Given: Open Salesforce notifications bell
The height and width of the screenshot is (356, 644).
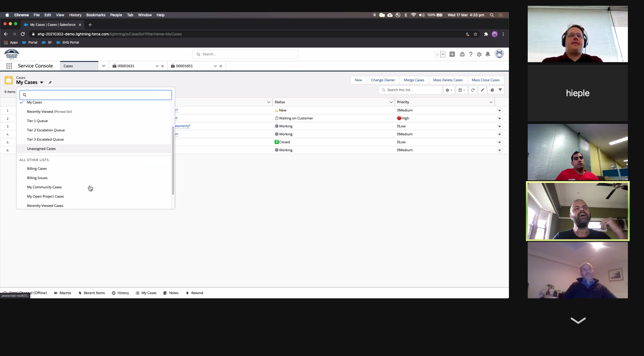Looking at the screenshot, I should [x=488, y=54].
